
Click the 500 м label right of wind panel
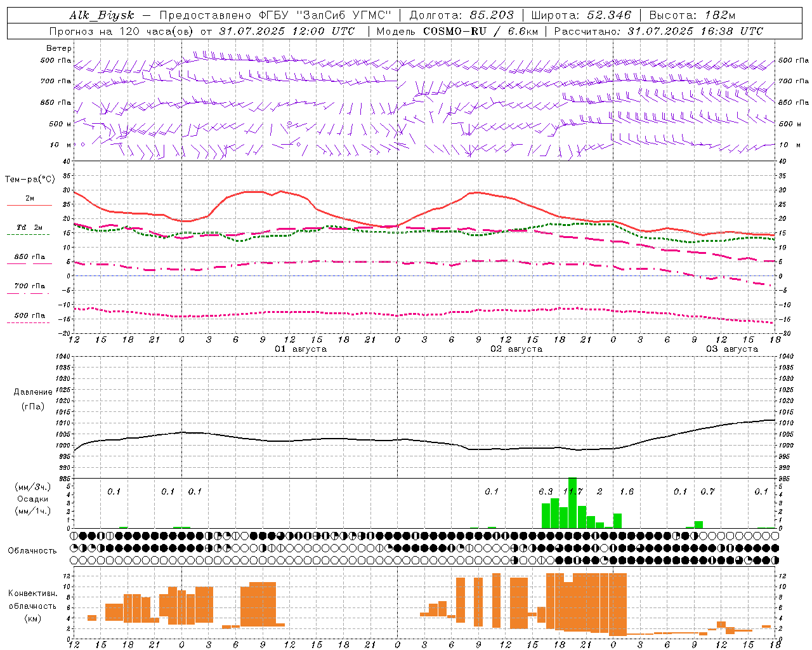pos(789,124)
